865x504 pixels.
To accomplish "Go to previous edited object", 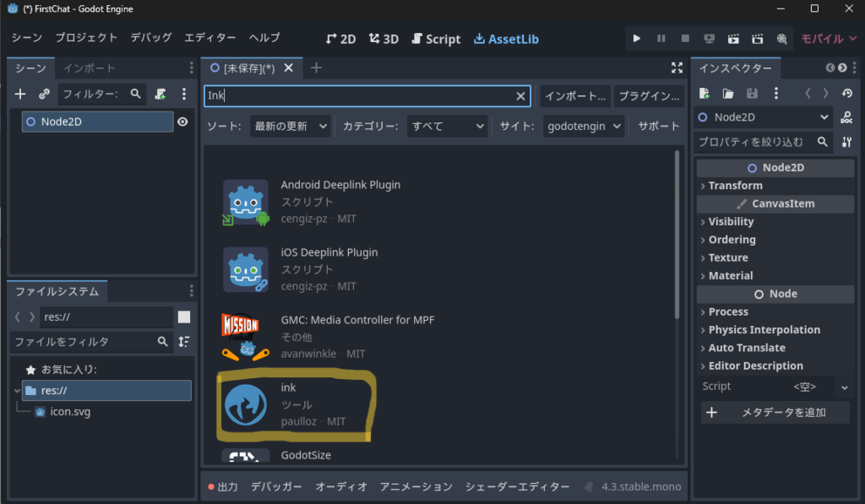I will (808, 94).
